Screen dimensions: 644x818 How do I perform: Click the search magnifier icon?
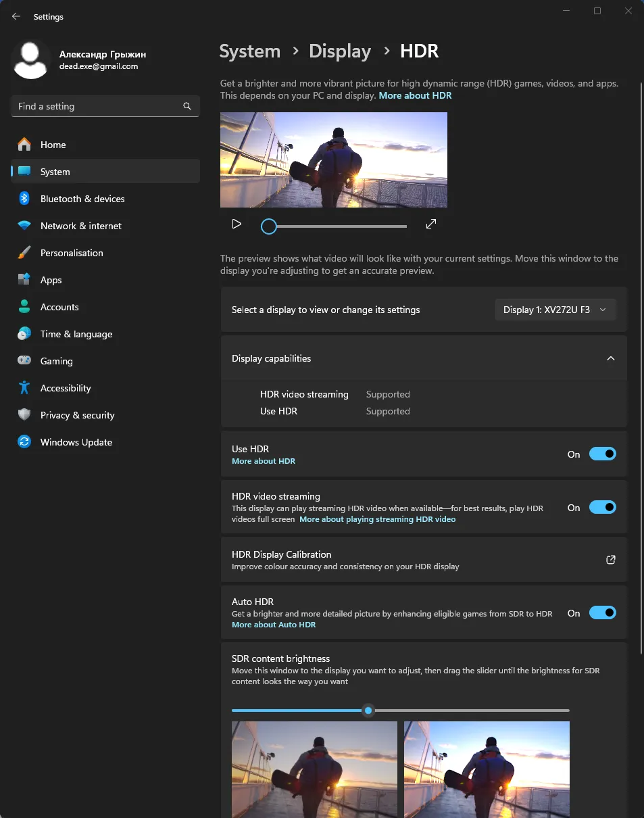point(187,106)
